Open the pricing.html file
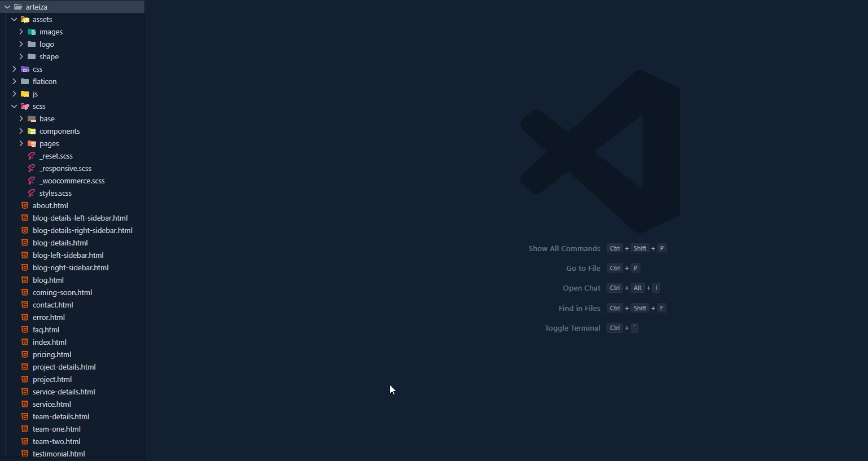This screenshot has height=461, width=868. tap(52, 355)
